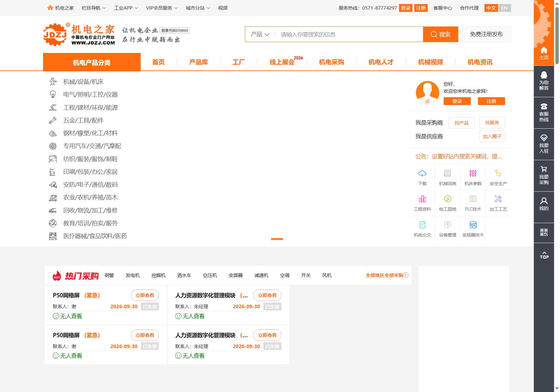Open the 变频器技术 icon
Screen dimensions: 560x392
click(x=473, y=225)
